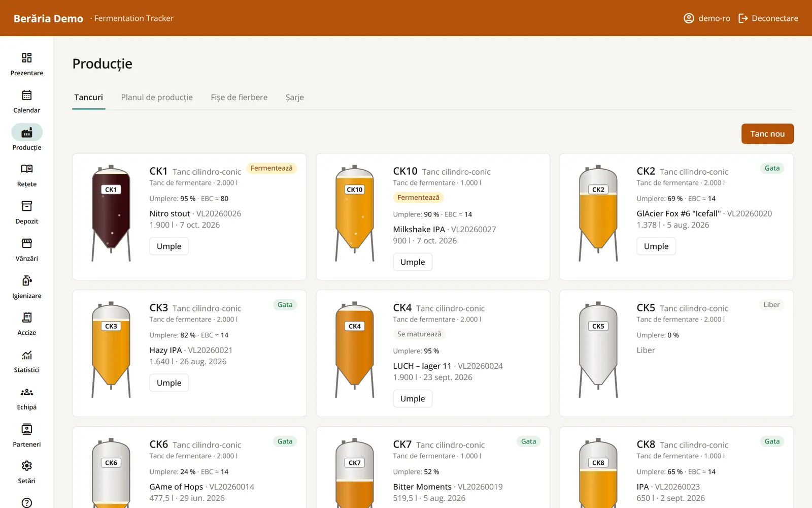Click the Tanc nou button
This screenshot has height=508, width=812.
point(767,134)
